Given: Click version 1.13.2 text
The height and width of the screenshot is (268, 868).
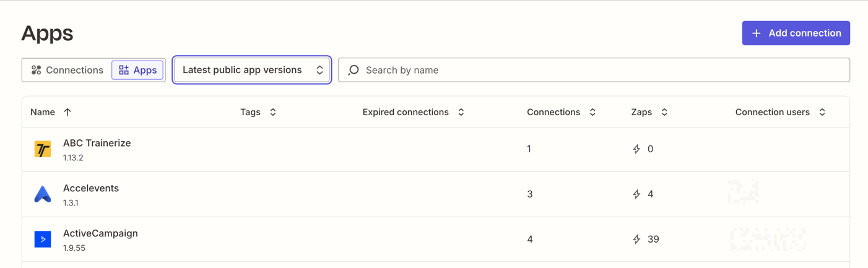Looking at the screenshot, I should pyautogui.click(x=73, y=158).
